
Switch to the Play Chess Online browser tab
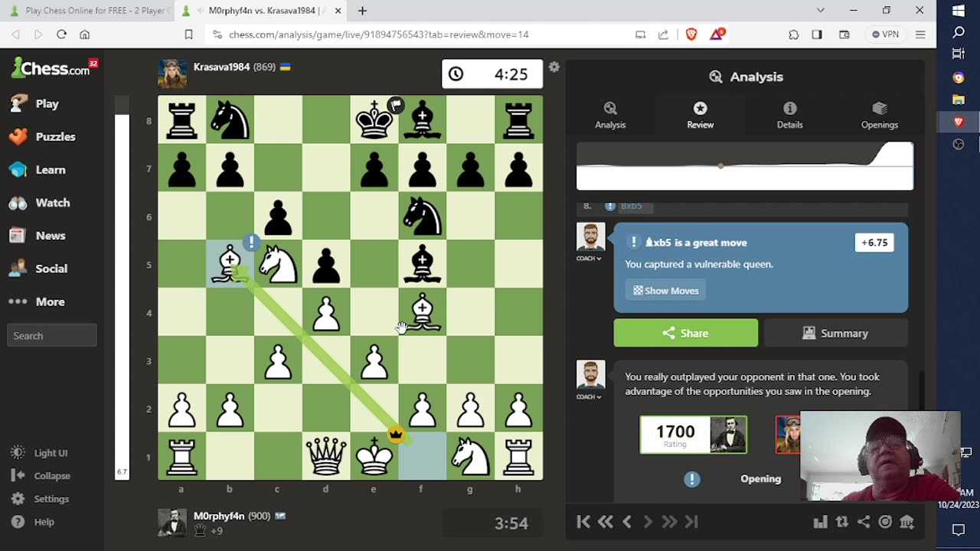coord(88,11)
